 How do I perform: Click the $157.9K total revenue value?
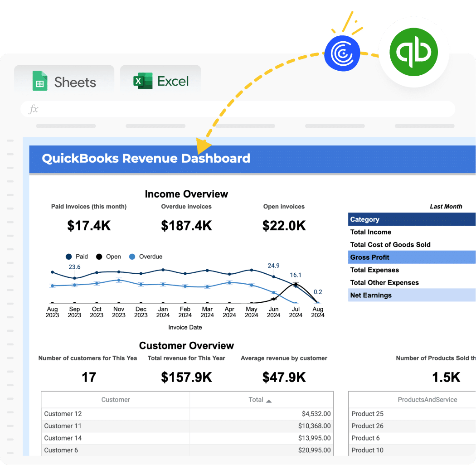point(186,377)
